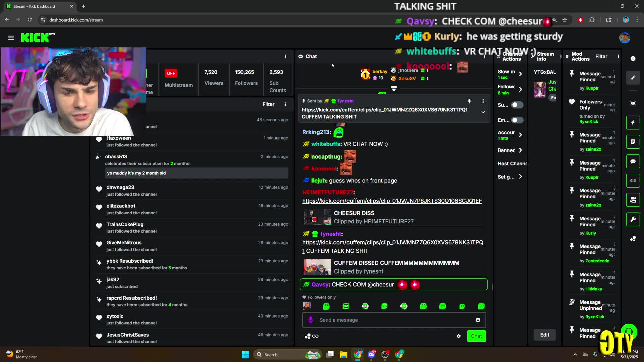The height and width of the screenshot is (362, 644).
Task: Toggle the Multistream OFF badge
Action: coord(171,73)
